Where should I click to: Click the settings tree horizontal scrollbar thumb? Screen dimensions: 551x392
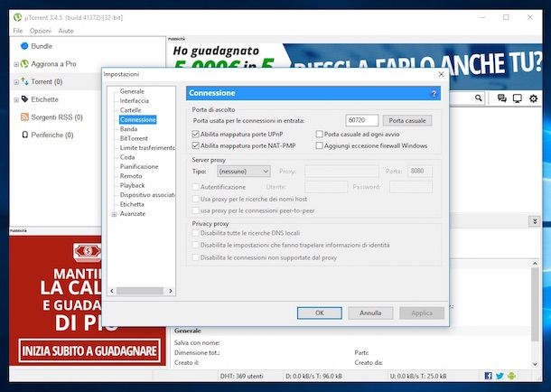tap(140, 291)
